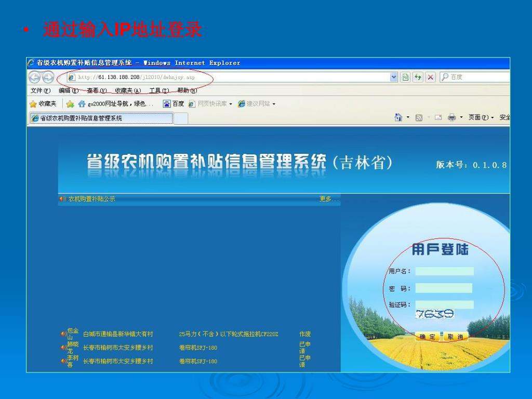Click the compatibility view icon

coord(406,77)
